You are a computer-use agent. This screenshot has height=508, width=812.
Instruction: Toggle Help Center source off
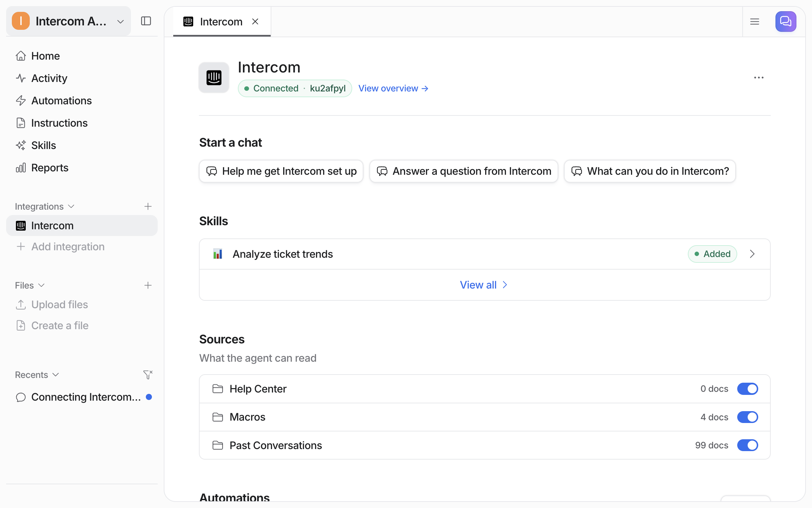click(x=748, y=389)
